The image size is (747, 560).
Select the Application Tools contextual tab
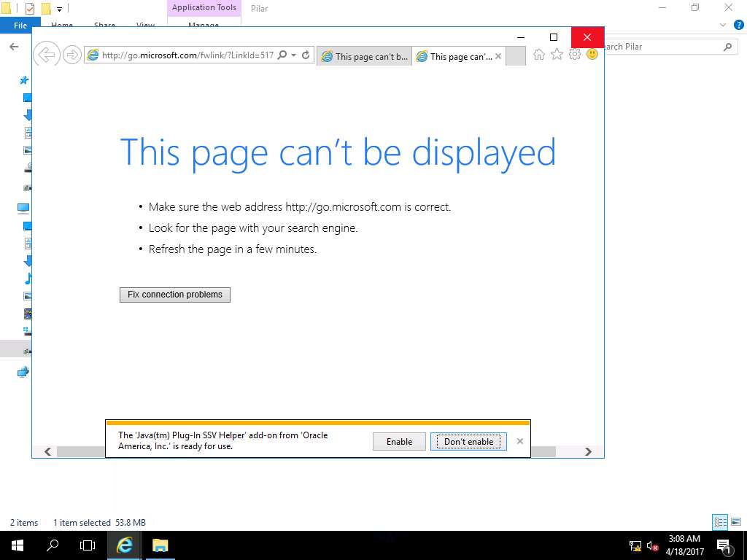pyautogui.click(x=204, y=7)
